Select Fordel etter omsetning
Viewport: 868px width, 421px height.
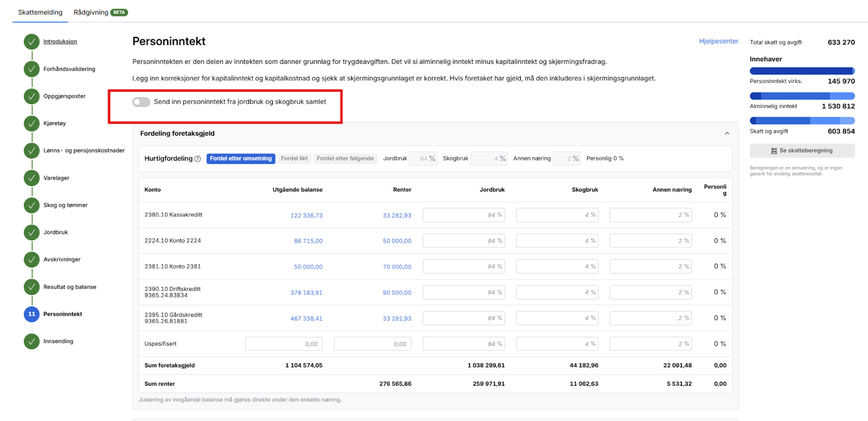(x=241, y=158)
